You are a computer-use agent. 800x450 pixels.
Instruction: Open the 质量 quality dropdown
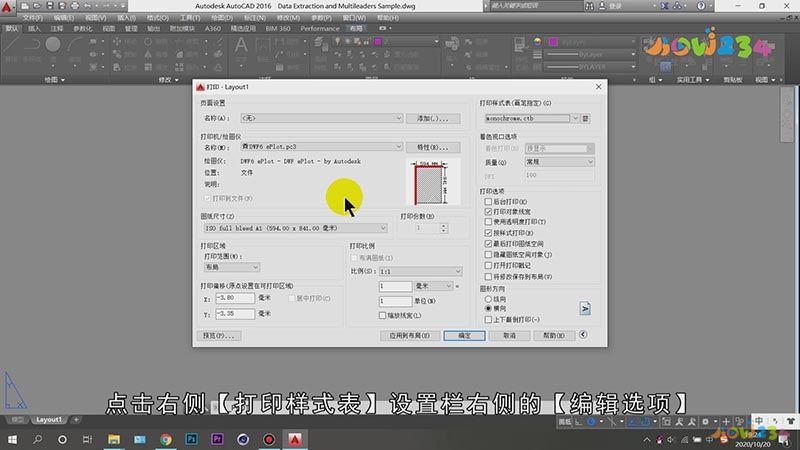560,162
